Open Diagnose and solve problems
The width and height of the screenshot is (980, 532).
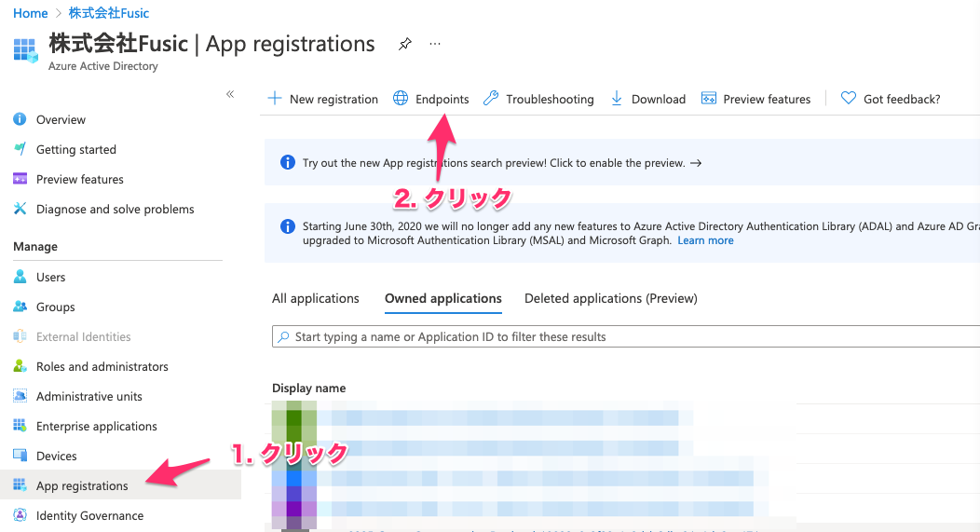115,209
